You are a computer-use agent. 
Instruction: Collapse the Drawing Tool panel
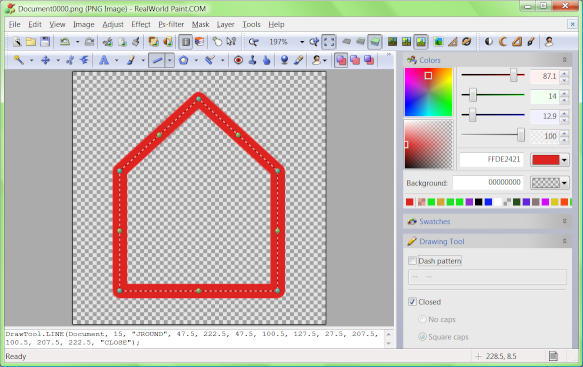click(x=564, y=241)
